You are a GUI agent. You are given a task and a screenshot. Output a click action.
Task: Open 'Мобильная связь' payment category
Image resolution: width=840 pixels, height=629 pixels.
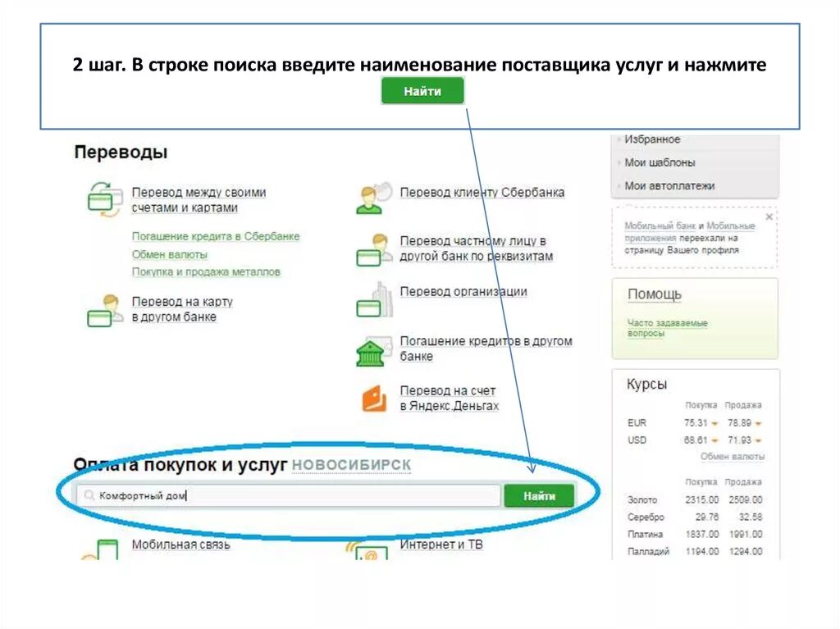pos(180,545)
